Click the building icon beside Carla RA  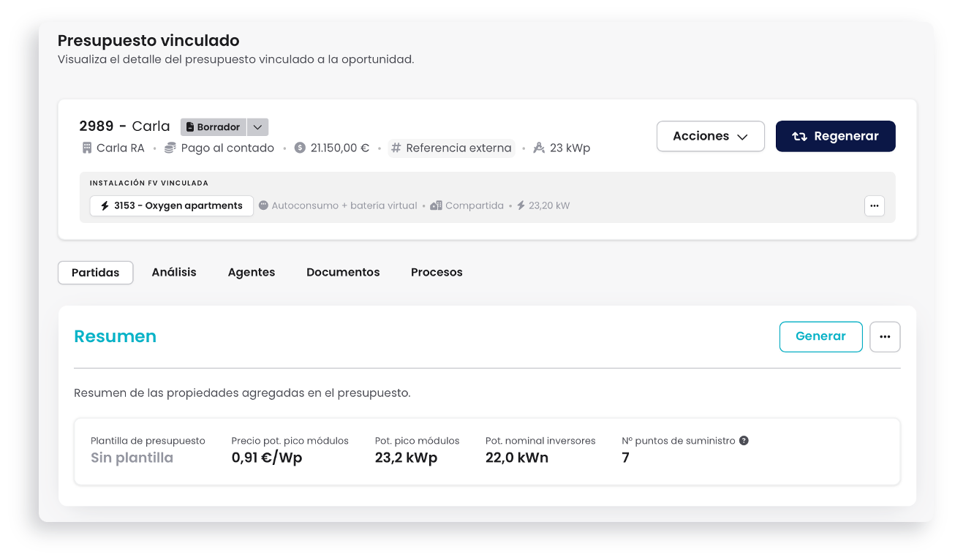(87, 148)
